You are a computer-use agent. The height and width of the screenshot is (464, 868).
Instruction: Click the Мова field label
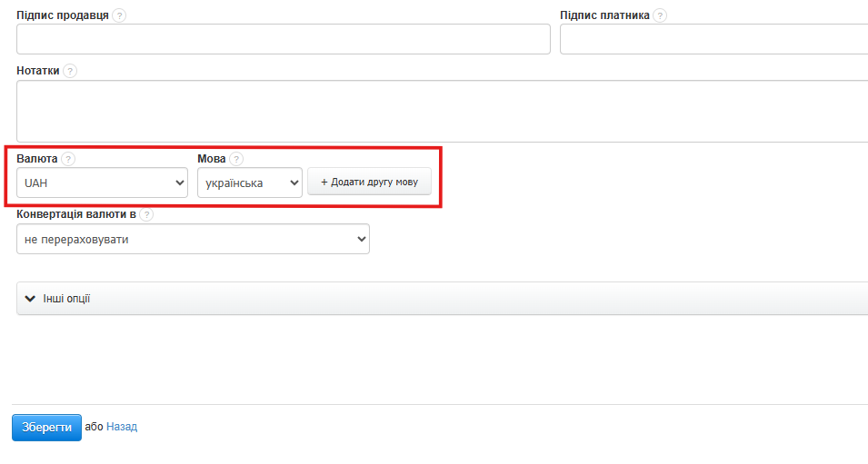click(211, 159)
